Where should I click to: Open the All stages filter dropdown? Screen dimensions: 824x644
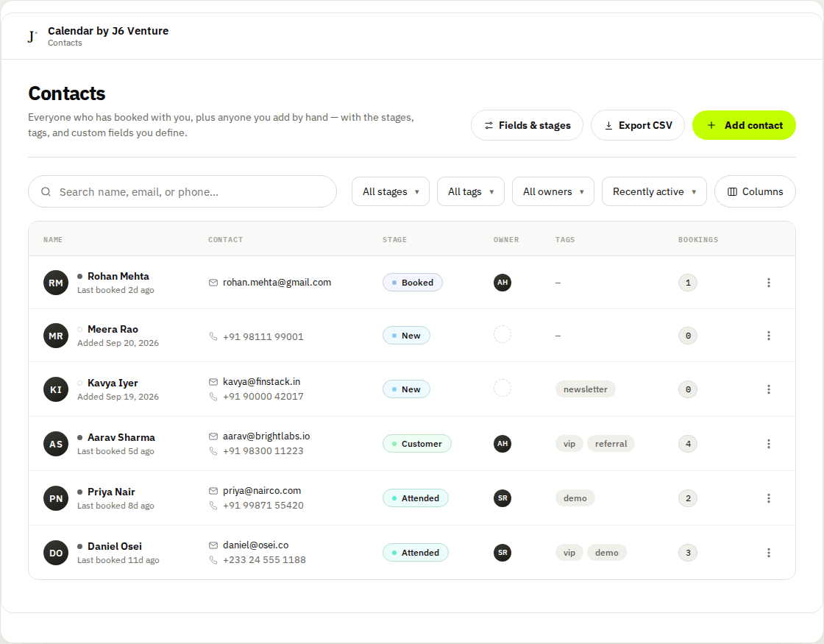coord(391,191)
